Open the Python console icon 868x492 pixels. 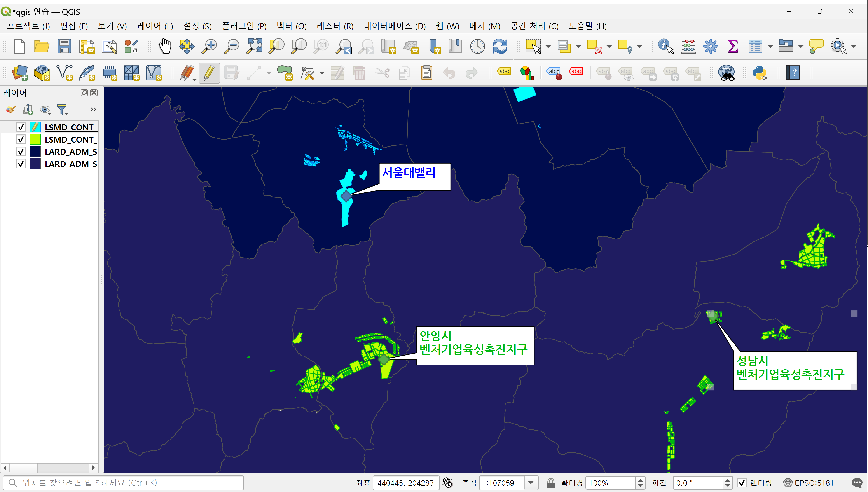[759, 73]
